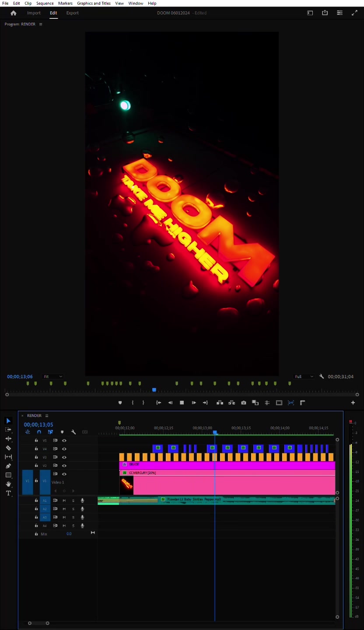Select the Ripple Edit tool
This screenshot has height=630, width=364.
coord(8,439)
